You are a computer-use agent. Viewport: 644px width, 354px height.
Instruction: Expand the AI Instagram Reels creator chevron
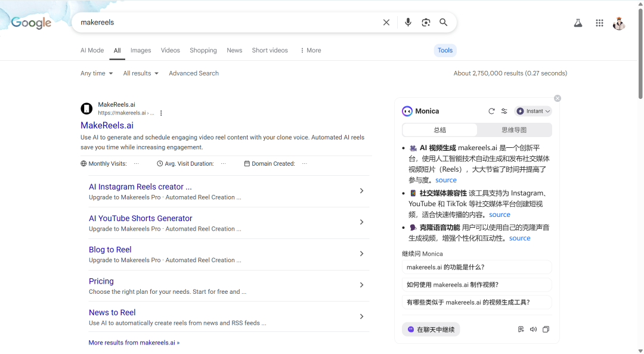(x=361, y=191)
